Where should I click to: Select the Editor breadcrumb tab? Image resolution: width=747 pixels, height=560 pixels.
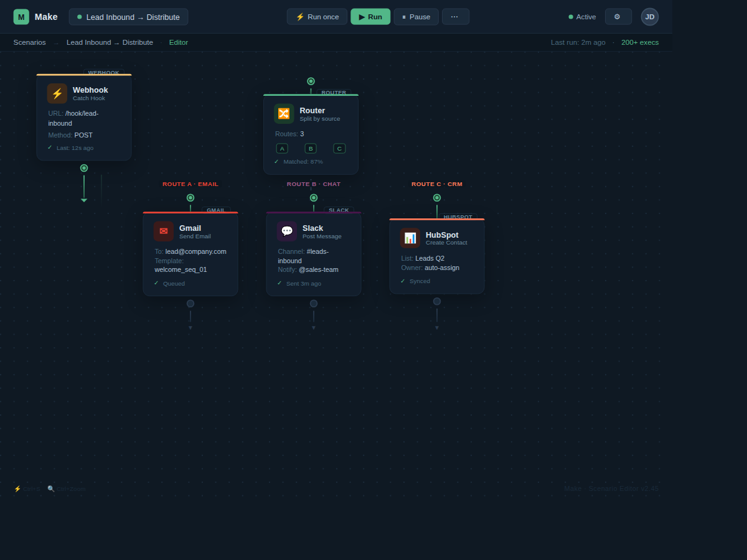coord(179,42)
